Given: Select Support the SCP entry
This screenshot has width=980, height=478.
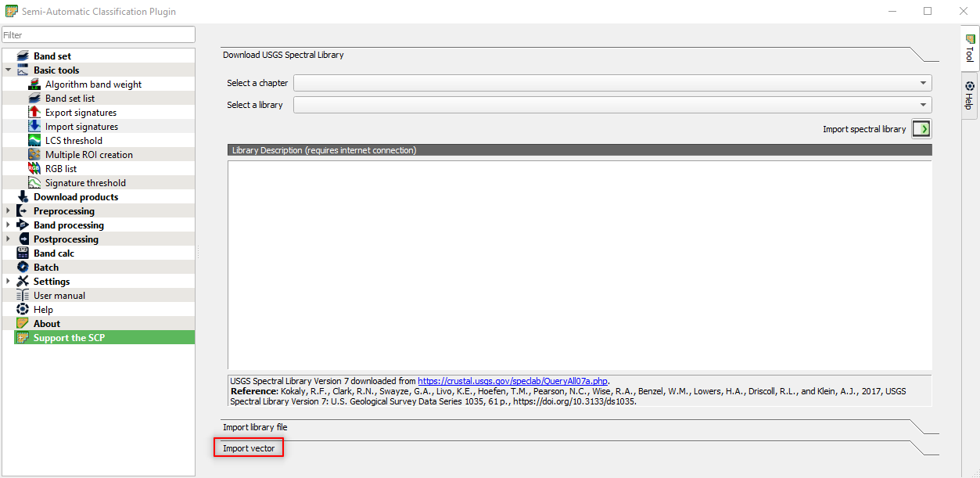Looking at the screenshot, I should tap(69, 338).
